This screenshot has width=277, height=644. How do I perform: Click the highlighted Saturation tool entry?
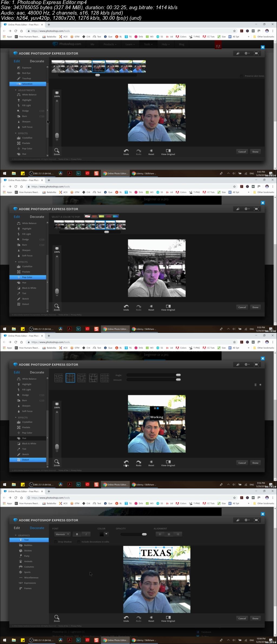click(x=28, y=84)
